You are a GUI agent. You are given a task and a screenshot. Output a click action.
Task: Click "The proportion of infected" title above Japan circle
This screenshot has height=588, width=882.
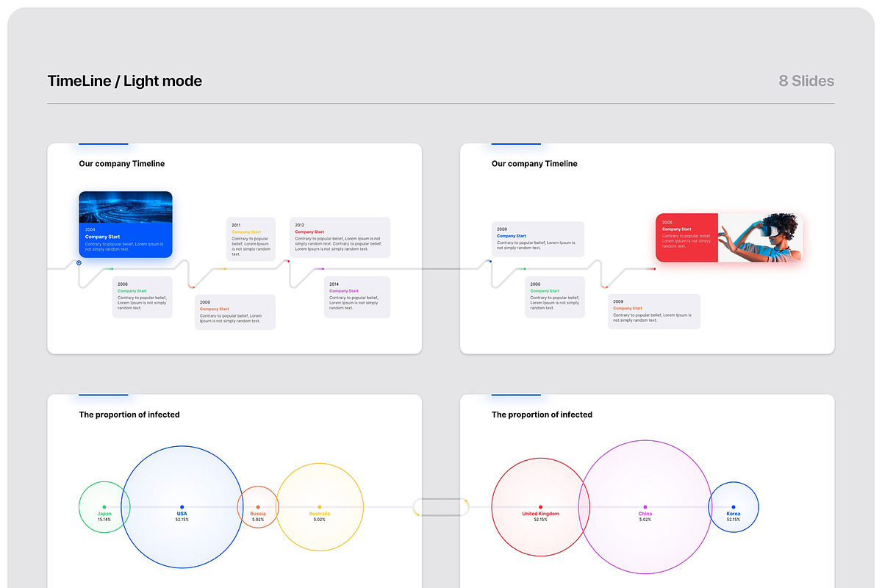click(x=129, y=415)
